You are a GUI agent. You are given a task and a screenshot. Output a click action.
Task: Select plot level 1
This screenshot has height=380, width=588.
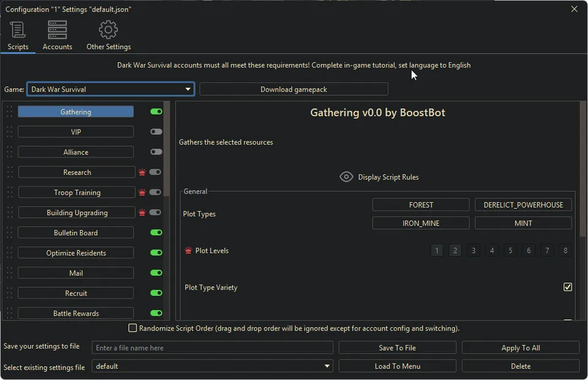(437, 250)
